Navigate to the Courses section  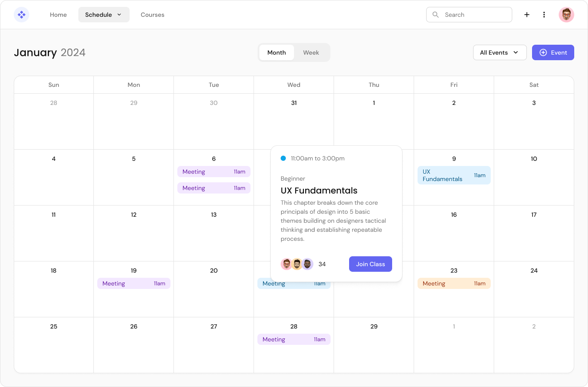[152, 14]
